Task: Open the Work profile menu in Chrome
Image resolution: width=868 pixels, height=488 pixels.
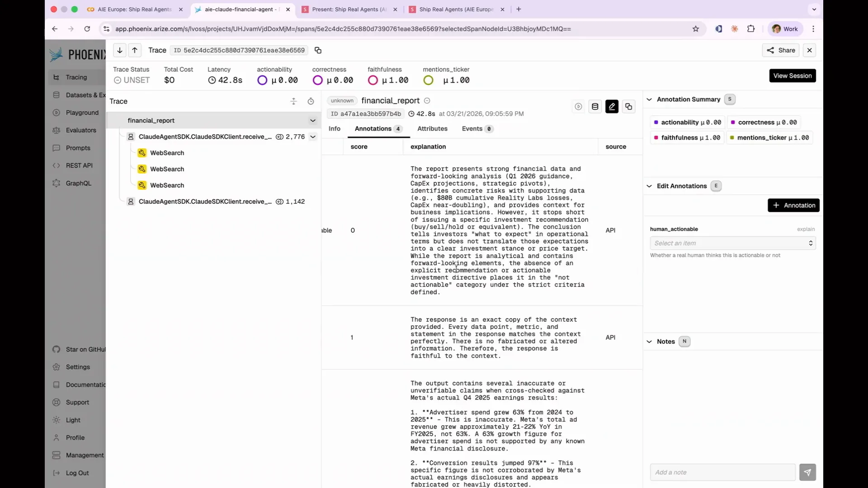Action: point(785,29)
